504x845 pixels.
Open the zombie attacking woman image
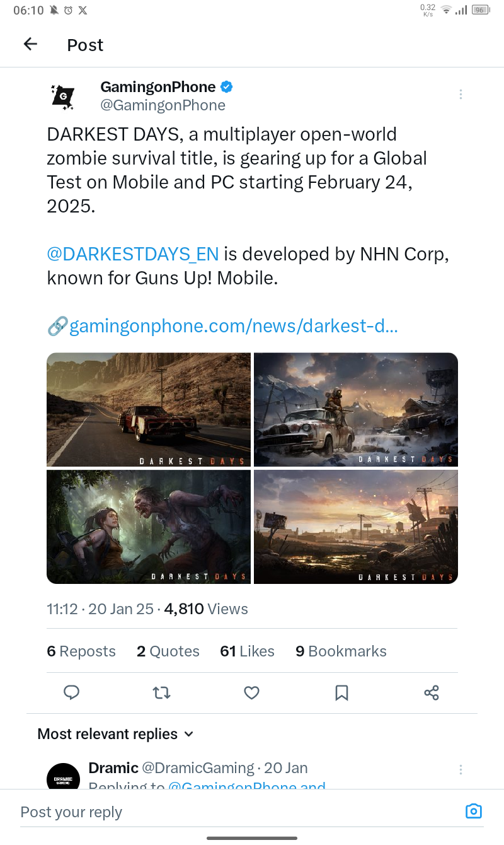coord(149,527)
